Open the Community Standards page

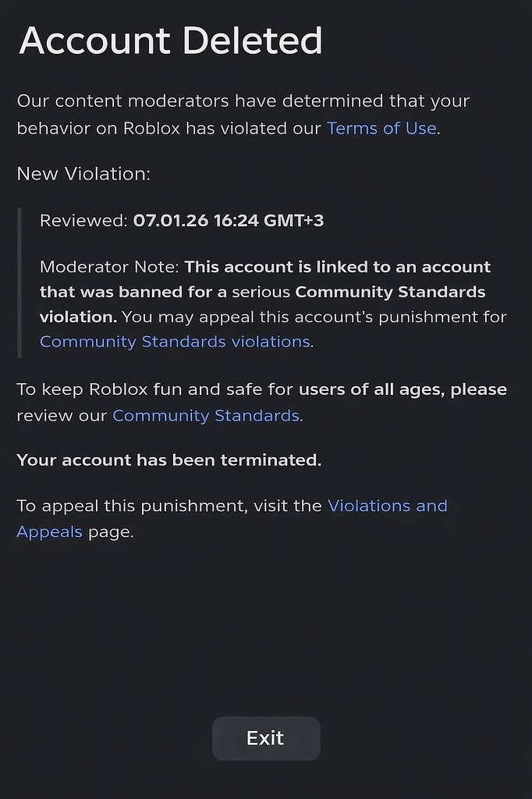click(x=205, y=415)
